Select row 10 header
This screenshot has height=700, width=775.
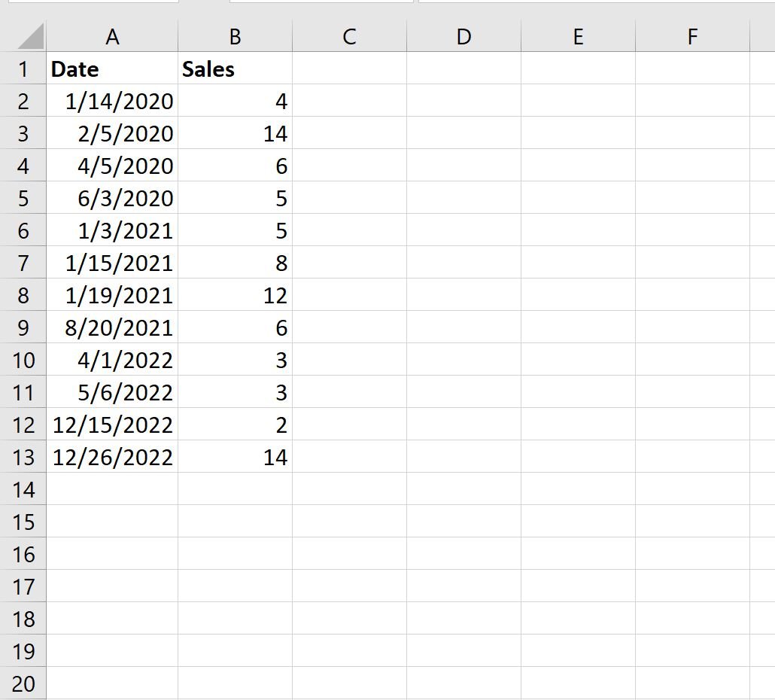click(23, 360)
